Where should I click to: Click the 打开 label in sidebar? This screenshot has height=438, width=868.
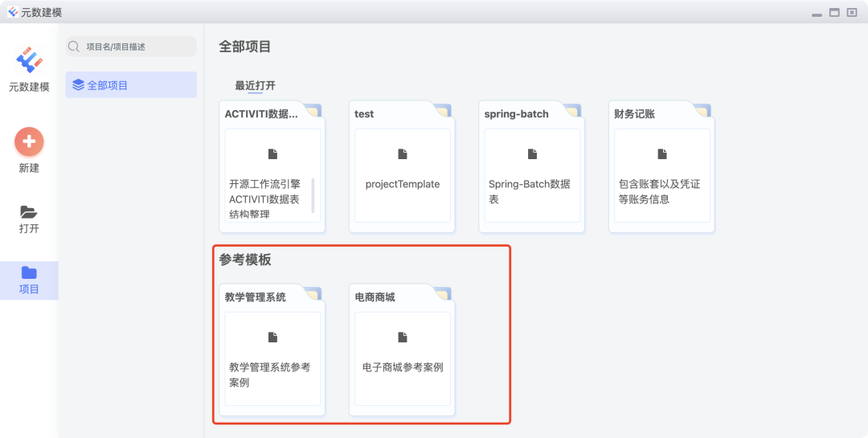(x=29, y=228)
